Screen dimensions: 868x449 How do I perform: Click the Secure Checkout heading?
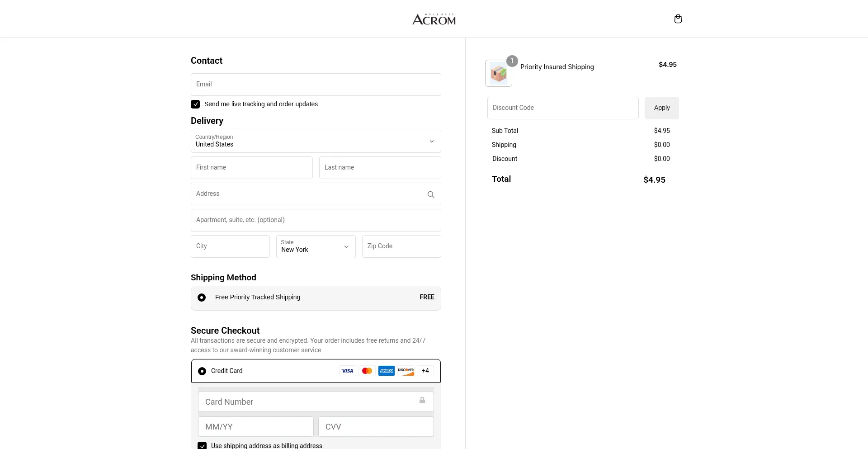point(225,331)
